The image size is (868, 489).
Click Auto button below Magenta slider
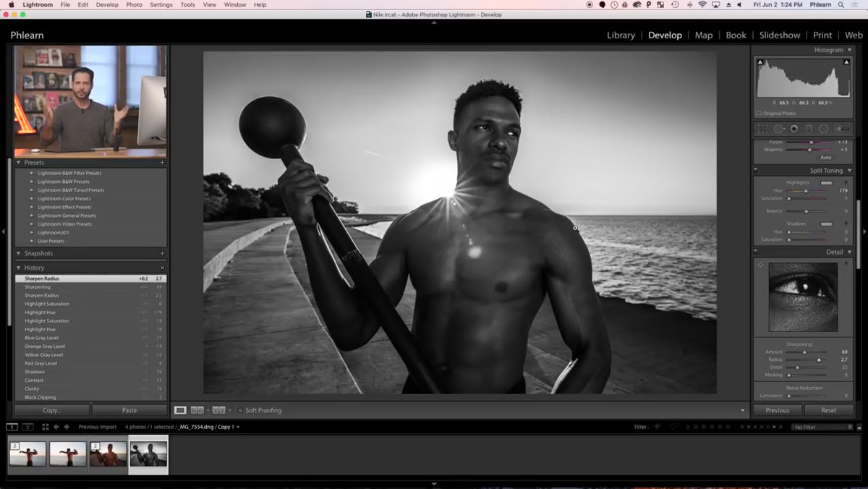(x=825, y=157)
